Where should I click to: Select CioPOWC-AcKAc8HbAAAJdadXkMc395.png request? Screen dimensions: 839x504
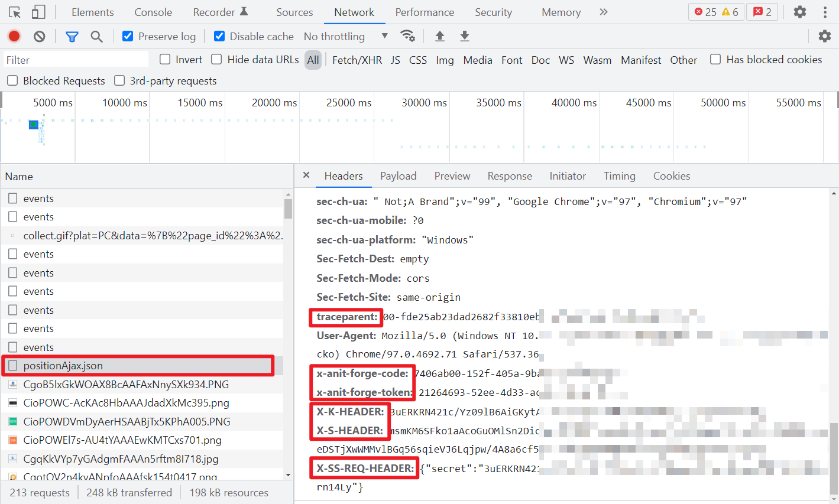pos(142,403)
